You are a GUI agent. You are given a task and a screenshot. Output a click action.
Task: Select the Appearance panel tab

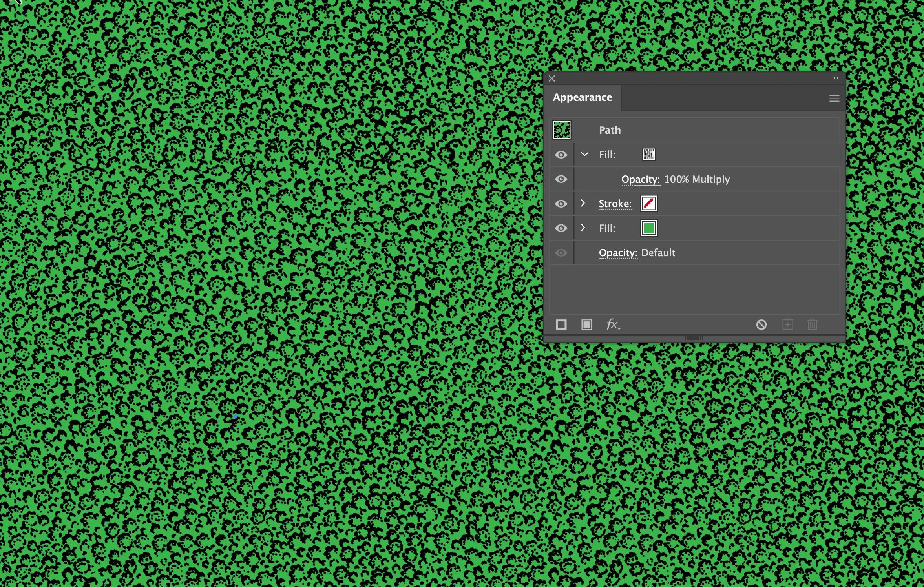[x=582, y=98]
